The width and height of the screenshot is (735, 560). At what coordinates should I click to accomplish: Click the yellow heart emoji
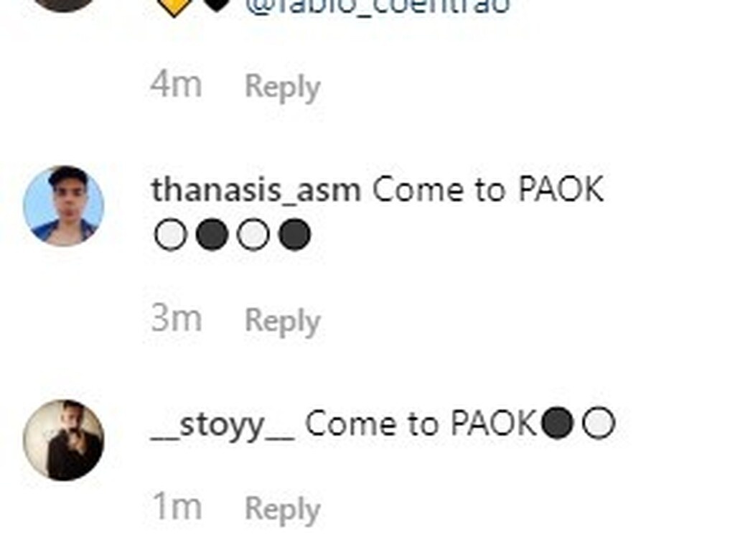tap(174, 7)
